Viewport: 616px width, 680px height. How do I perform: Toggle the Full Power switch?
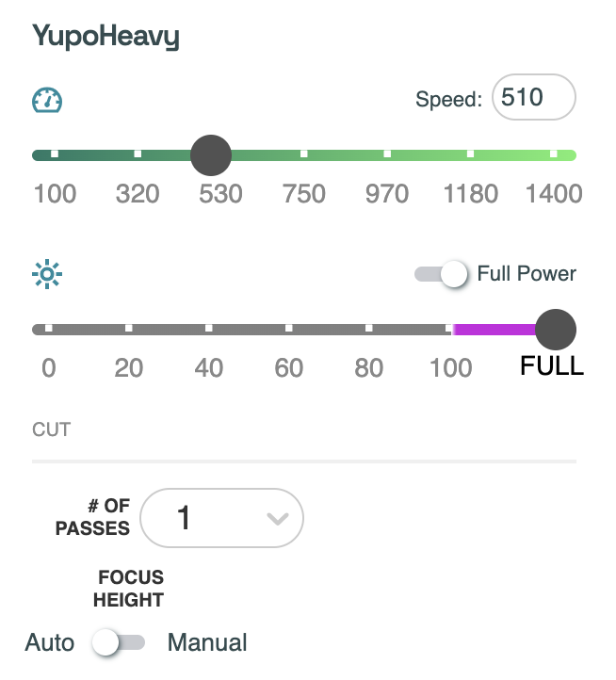click(442, 274)
